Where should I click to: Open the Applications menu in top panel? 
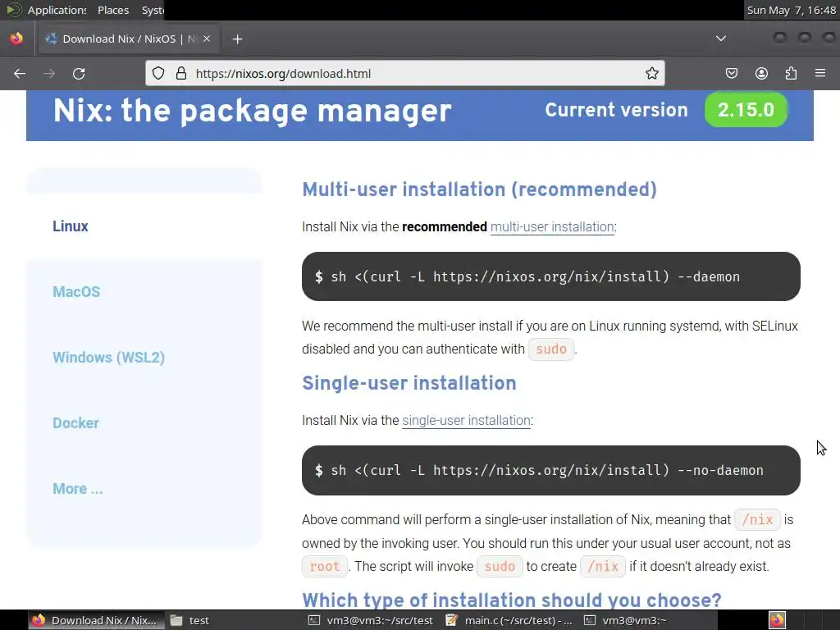(x=57, y=10)
